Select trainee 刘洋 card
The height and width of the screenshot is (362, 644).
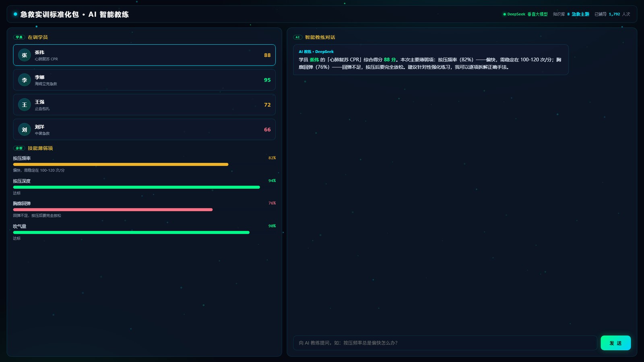point(144,130)
